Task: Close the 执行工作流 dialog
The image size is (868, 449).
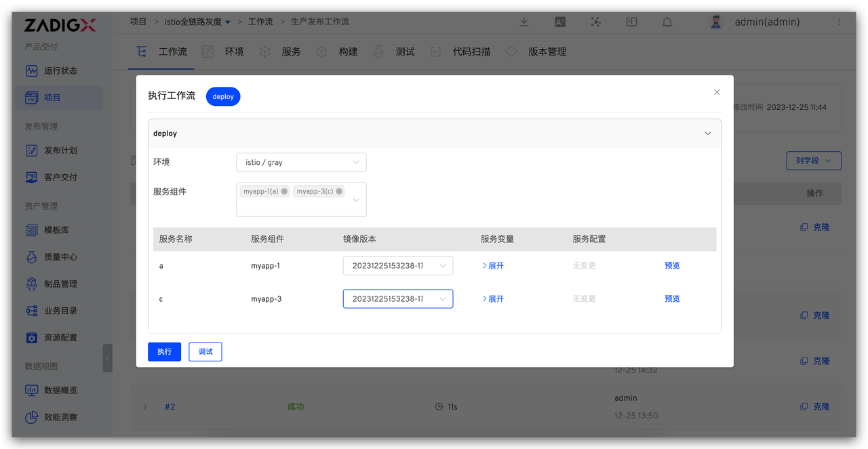Action: (717, 92)
